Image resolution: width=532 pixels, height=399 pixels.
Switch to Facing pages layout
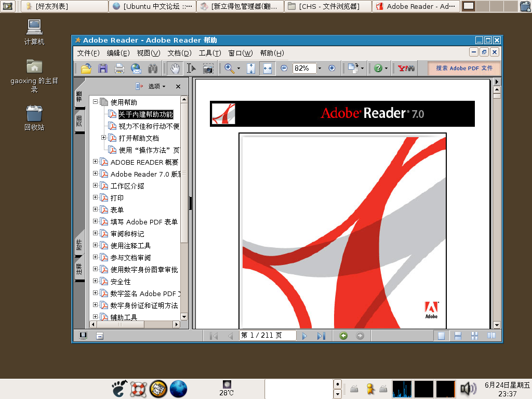(x=491, y=336)
